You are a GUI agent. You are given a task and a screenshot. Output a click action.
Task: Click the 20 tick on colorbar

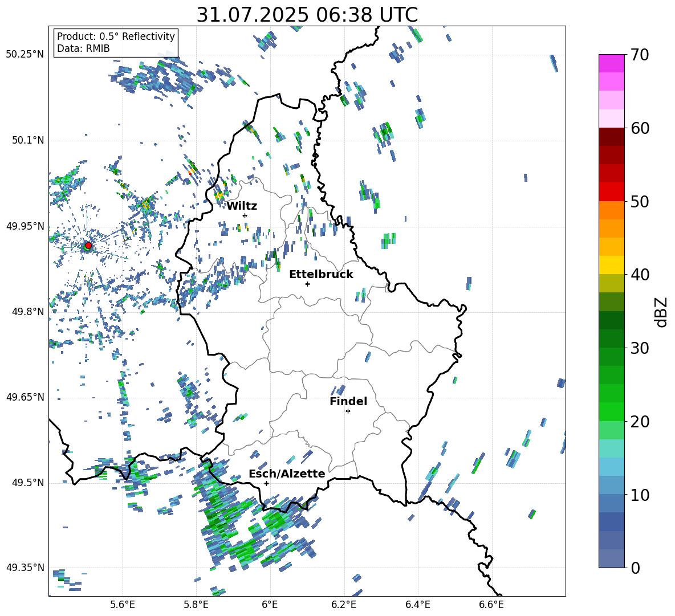(640, 422)
